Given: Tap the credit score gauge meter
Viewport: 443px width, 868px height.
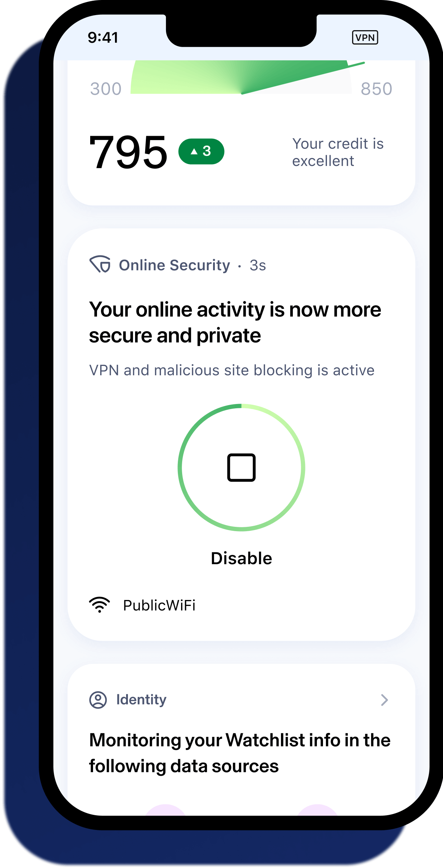Looking at the screenshot, I should [x=241, y=77].
